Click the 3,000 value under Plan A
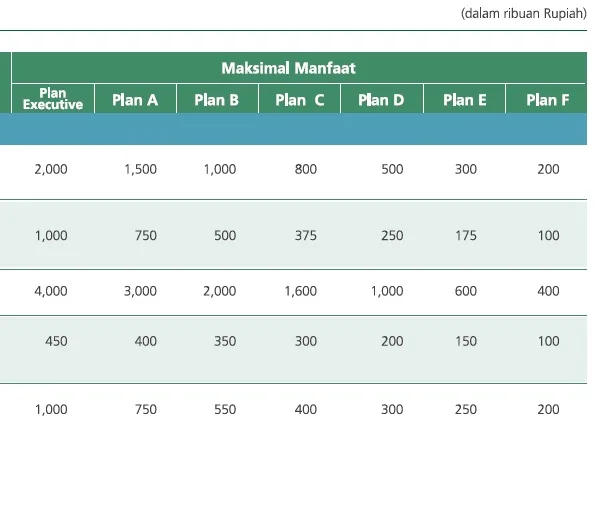 [140, 291]
